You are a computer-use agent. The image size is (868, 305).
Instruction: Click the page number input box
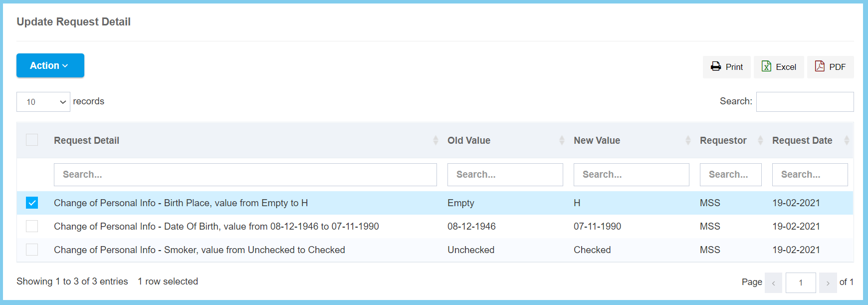point(800,283)
